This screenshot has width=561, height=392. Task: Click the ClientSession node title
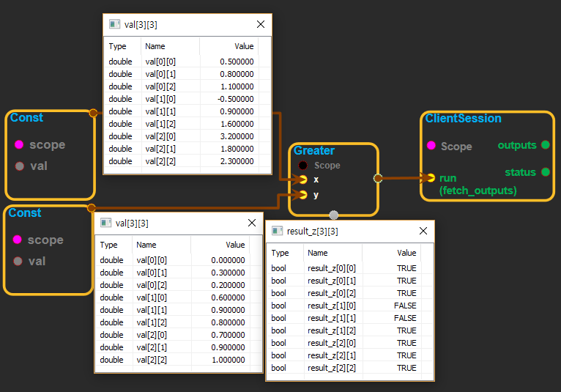[463, 119]
